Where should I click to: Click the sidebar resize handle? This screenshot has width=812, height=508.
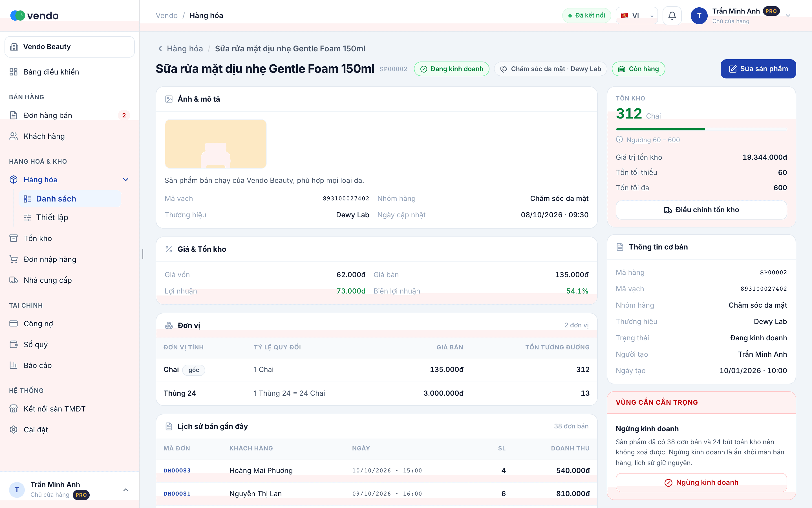143,254
